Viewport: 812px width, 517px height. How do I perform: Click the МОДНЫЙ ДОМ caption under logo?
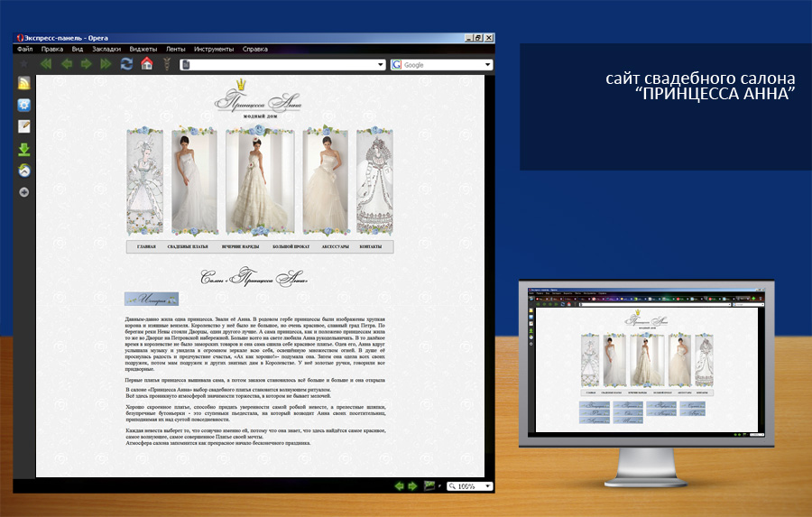[x=261, y=116]
